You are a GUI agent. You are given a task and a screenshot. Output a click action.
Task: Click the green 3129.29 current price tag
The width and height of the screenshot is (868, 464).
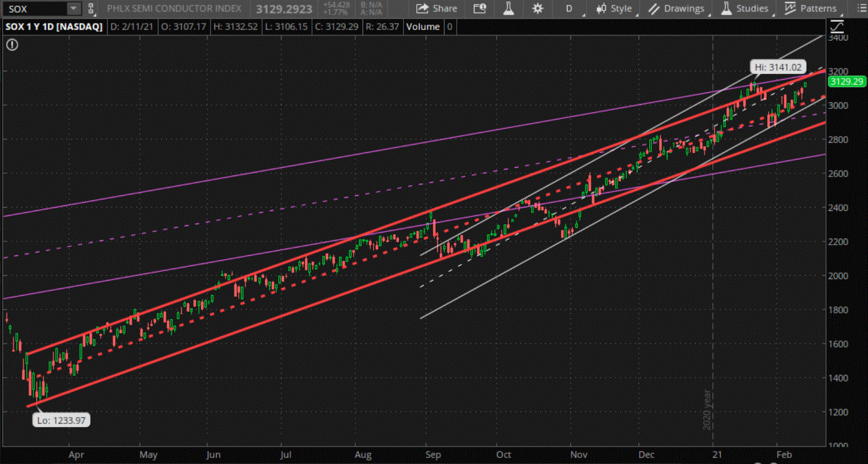(x=846, y=82)
